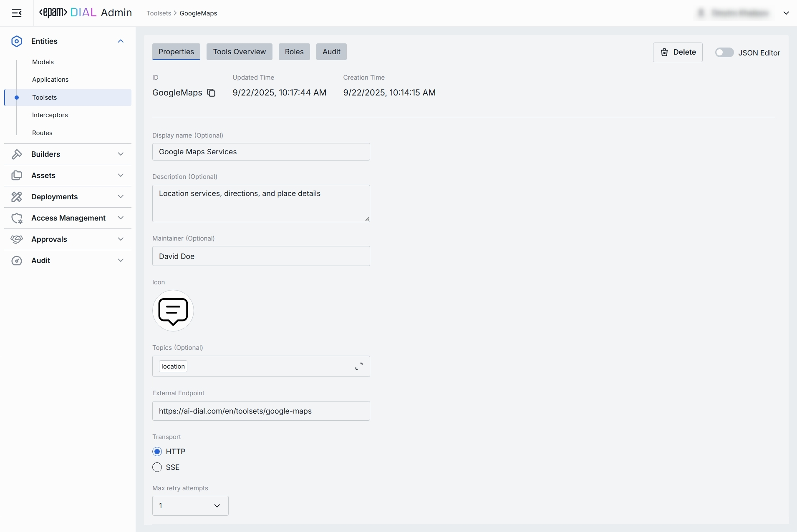The width and height of the screenshot is (797, 532).
Task: Edit the External Endpoint URL field
Action: tap(261, 411)
